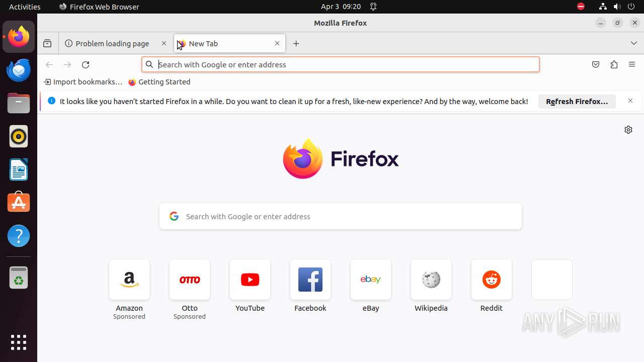Click Import bookmarks link in toolbar

click(83, 82)
